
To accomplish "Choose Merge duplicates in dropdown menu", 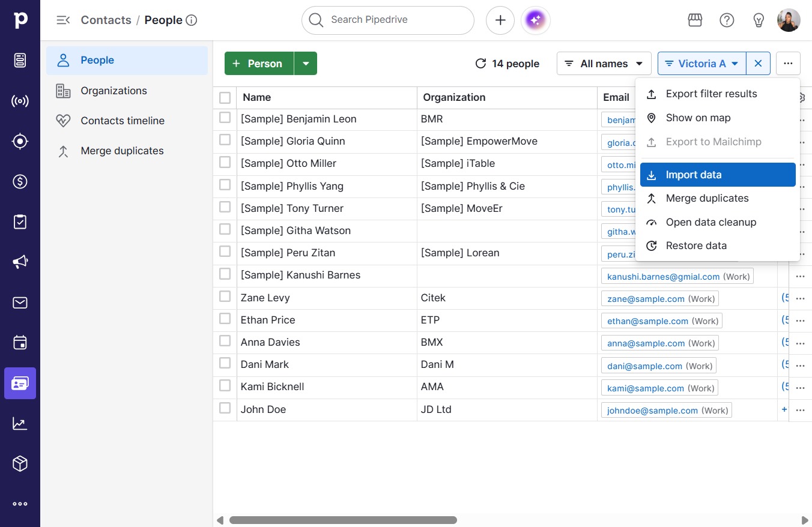I will 718,198.
